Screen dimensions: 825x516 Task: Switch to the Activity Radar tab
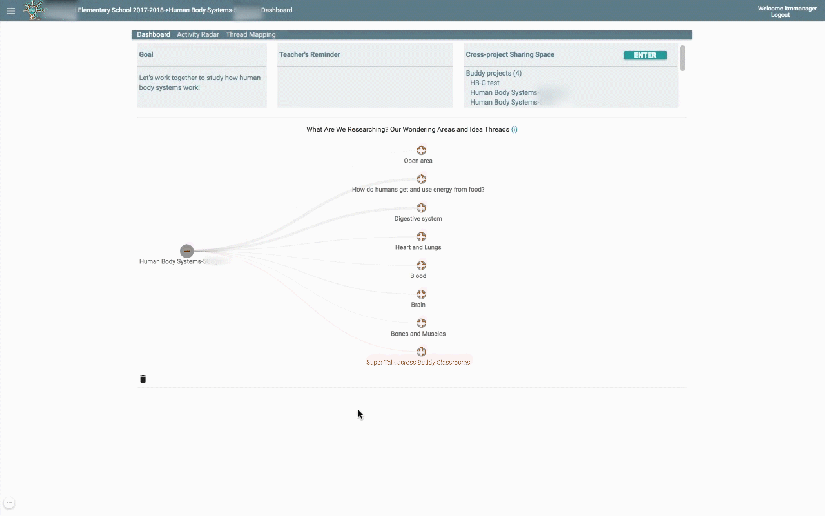tap(197, 35)
